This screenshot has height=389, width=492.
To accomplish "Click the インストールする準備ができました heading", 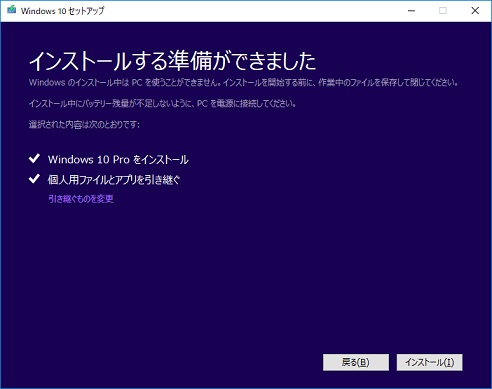I will [173, 62].
